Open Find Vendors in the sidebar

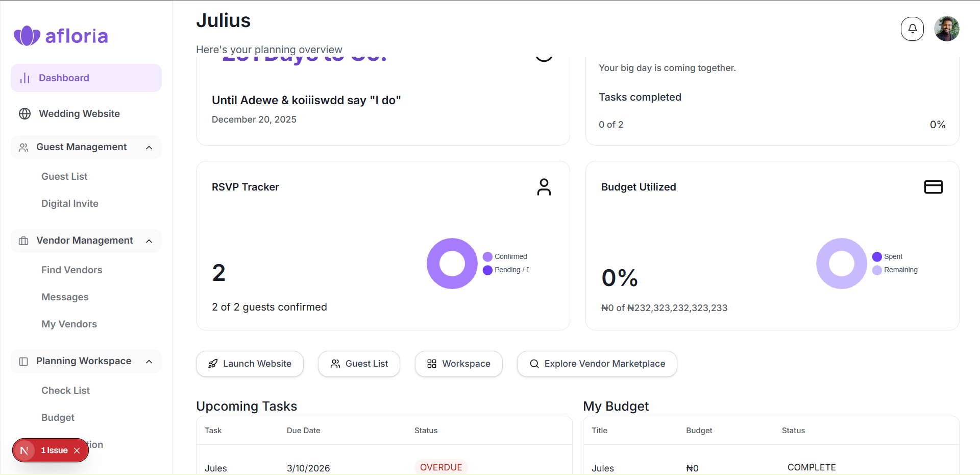(x=72, y=270)
